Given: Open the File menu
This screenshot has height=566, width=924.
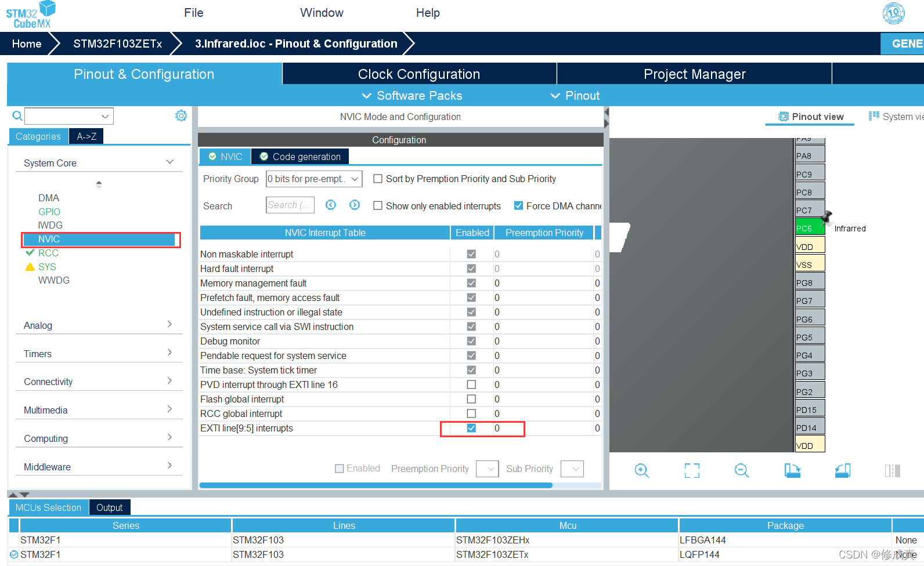Looking at the screenshot, I should [193, 13].
